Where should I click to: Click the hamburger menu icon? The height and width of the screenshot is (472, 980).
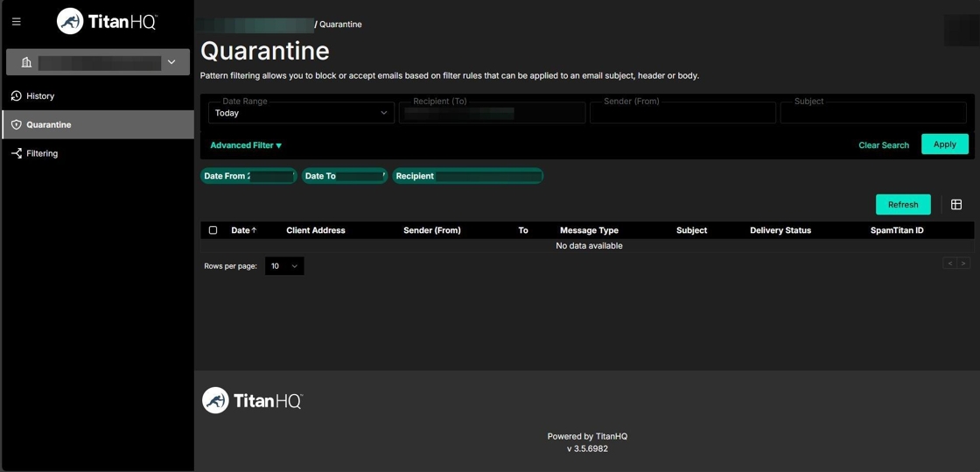click(17, 22)
